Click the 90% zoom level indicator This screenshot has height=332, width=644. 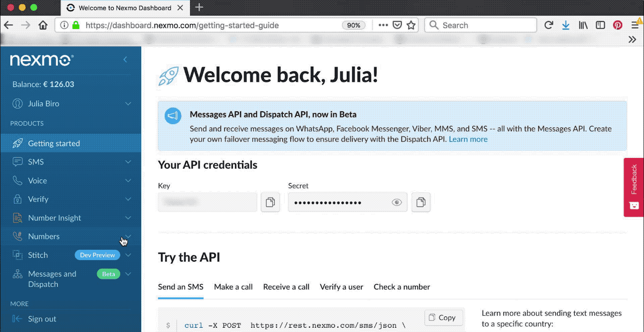point(354,25)
